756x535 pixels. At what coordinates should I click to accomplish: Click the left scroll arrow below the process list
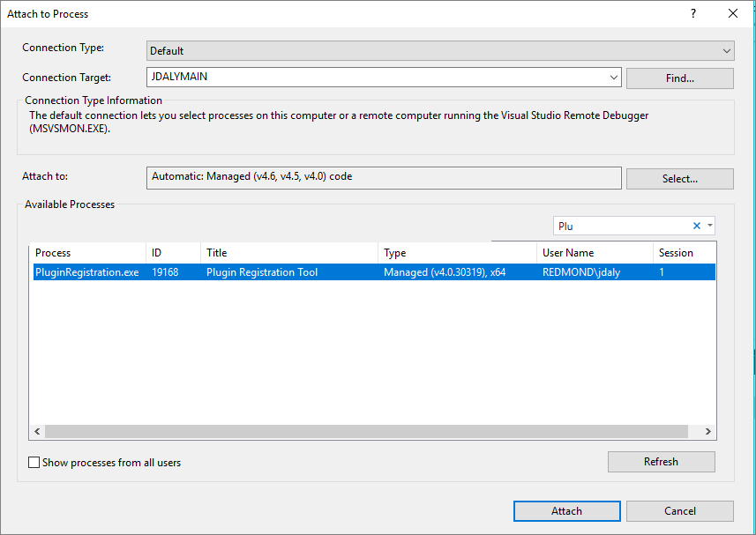(37, 431)
